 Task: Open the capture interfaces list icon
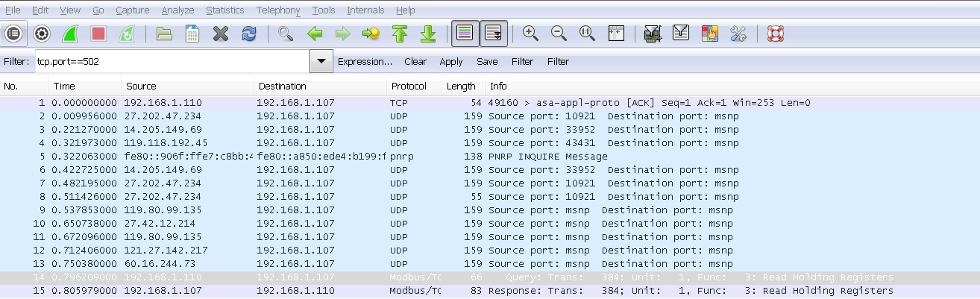pyautogui.click(x=14, y=34)
